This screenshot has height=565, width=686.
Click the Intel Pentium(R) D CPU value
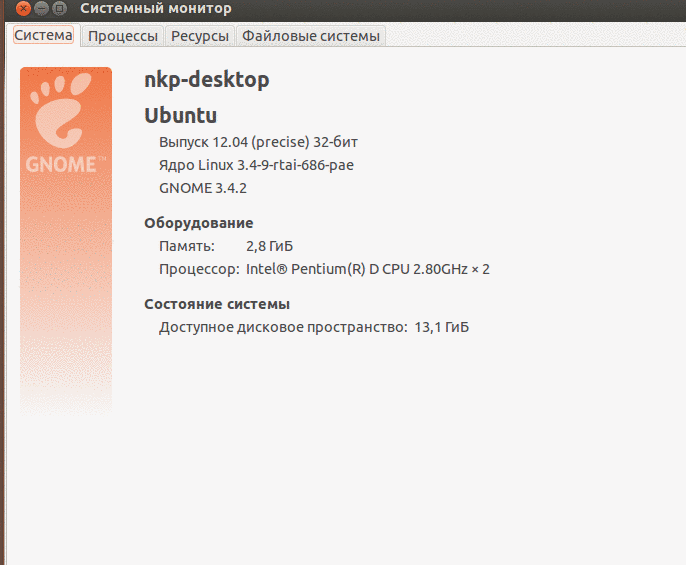click(x=368, y=269)
